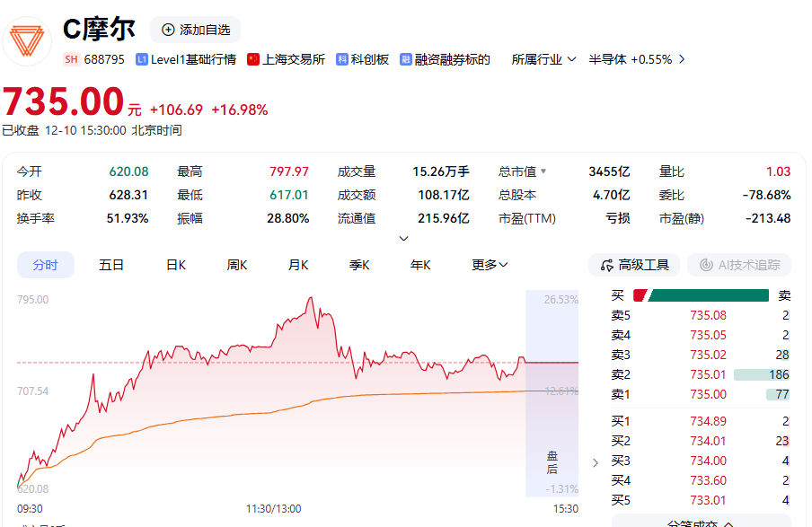Click the 量比 value 1.03
This screenshot has height=527, width=812.
pyautogui.click(x=779, y=171)
